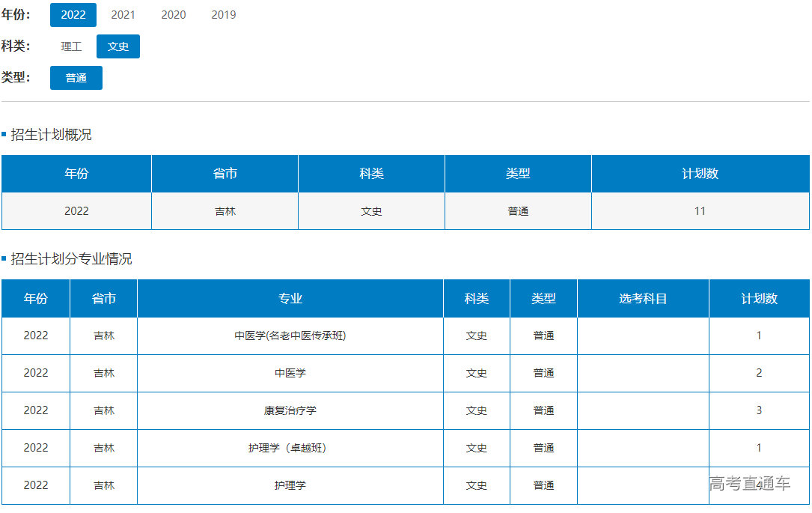Viewport: 812px width, 513px height.
Task: Select the 2022 year filter
Action: (73, 15)
